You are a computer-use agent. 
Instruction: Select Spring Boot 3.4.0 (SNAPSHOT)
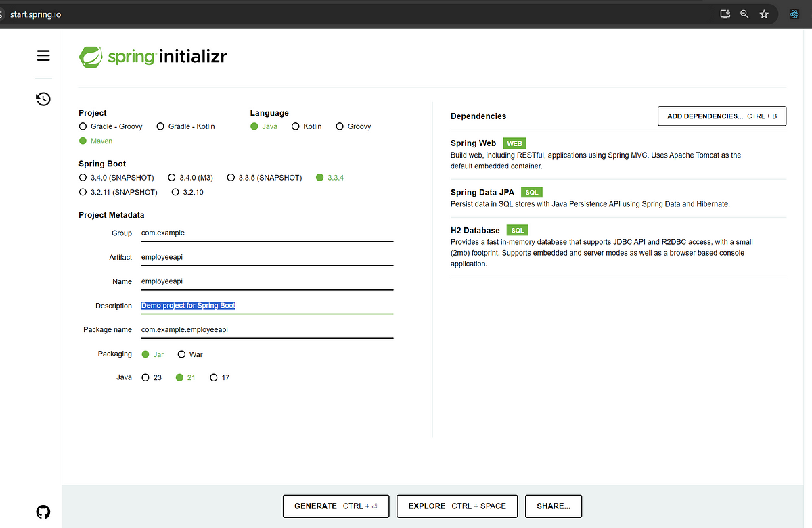click(x=116, y=178)
